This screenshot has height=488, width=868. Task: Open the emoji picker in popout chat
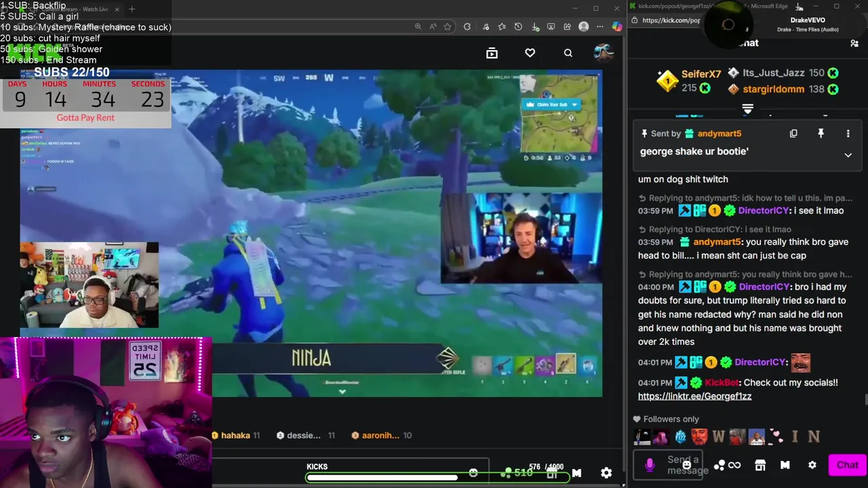pyautogui.click(x=687, y=465)
